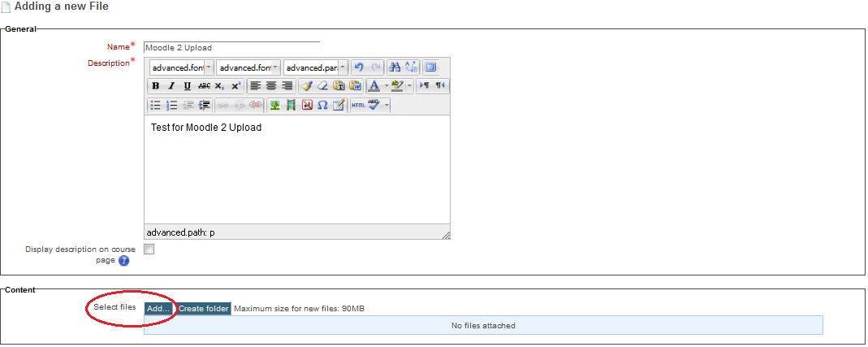Open spellchecker language dropdown arrow
Image resolution: width=868 pixels, height=347 pixels.
pos(386,105)
